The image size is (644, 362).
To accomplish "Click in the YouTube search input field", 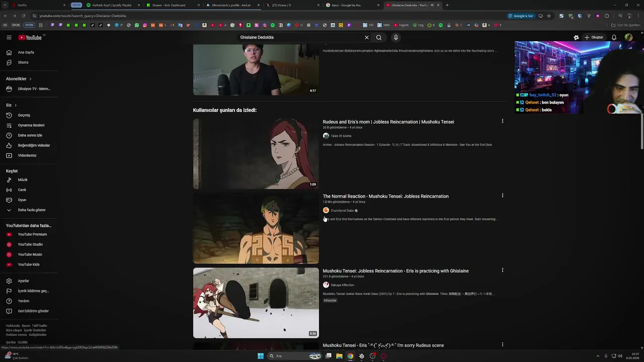I will point(299,37).
